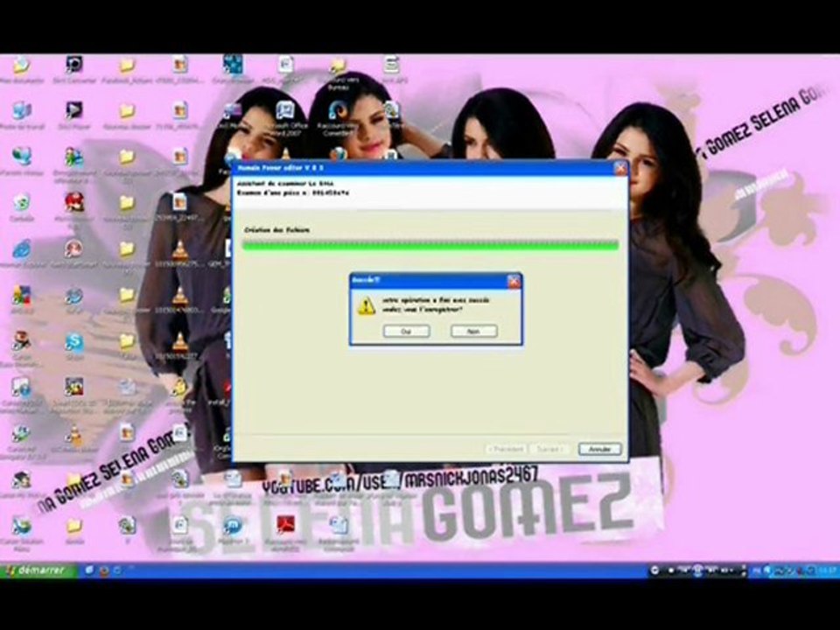Screen dimensions: 840x630
Task: Click the green file creation progress bar
Action: (x=430, y=245)
